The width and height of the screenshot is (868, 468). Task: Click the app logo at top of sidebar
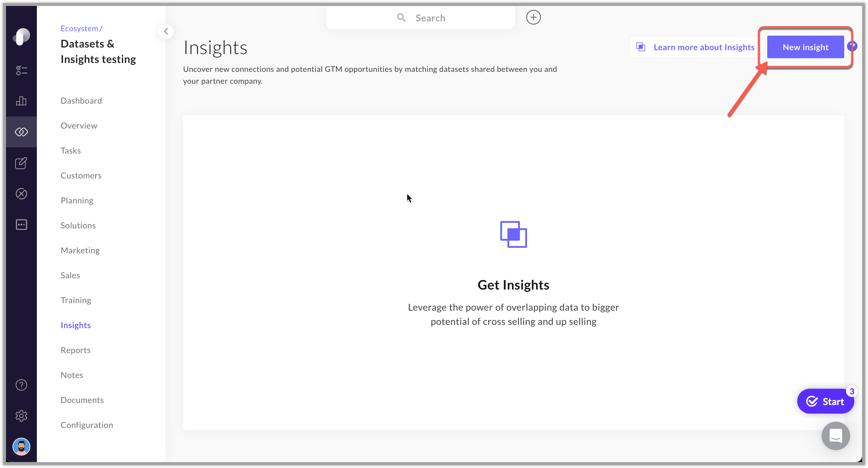21,36
